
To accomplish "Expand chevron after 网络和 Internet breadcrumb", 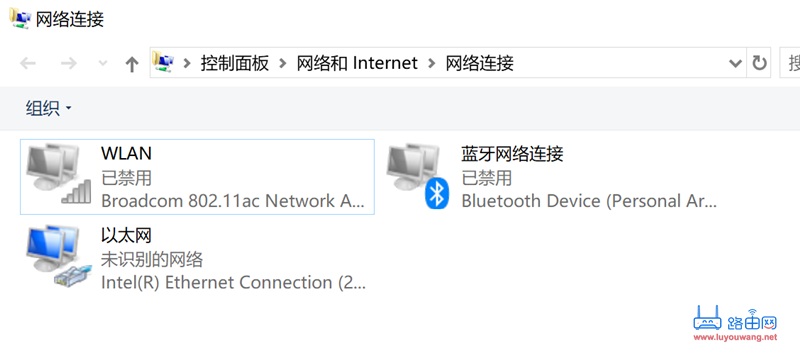I will [x=432, y=63].
